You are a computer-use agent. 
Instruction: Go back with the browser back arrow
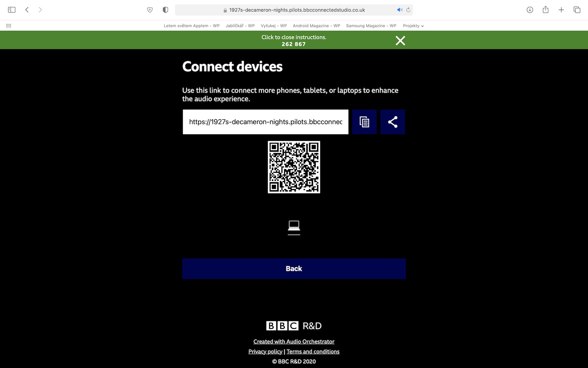tap(27, 10)
